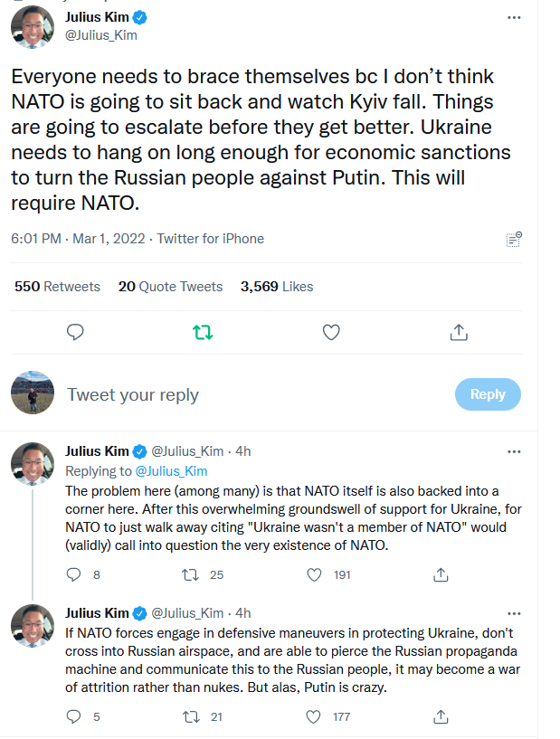This screenshot has width=560, height=739.
Task: Click the reply icon under main tweet
Action: (76, 333)
